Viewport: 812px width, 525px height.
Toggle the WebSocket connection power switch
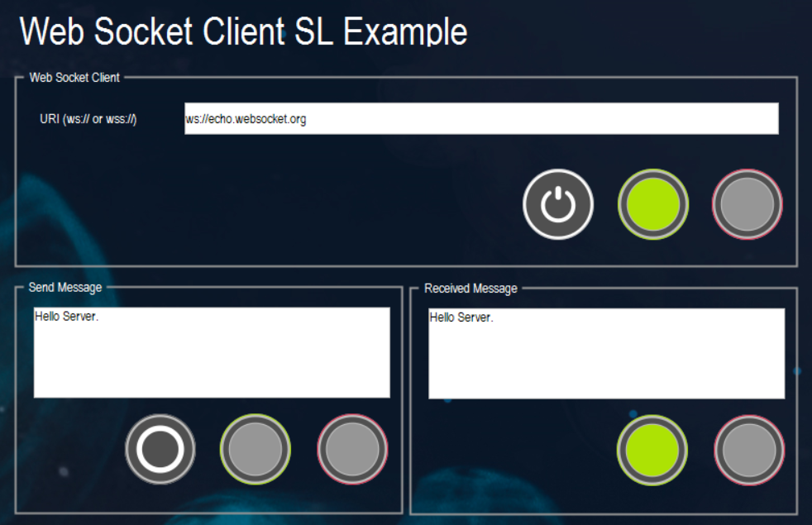[x=557, y=203]
